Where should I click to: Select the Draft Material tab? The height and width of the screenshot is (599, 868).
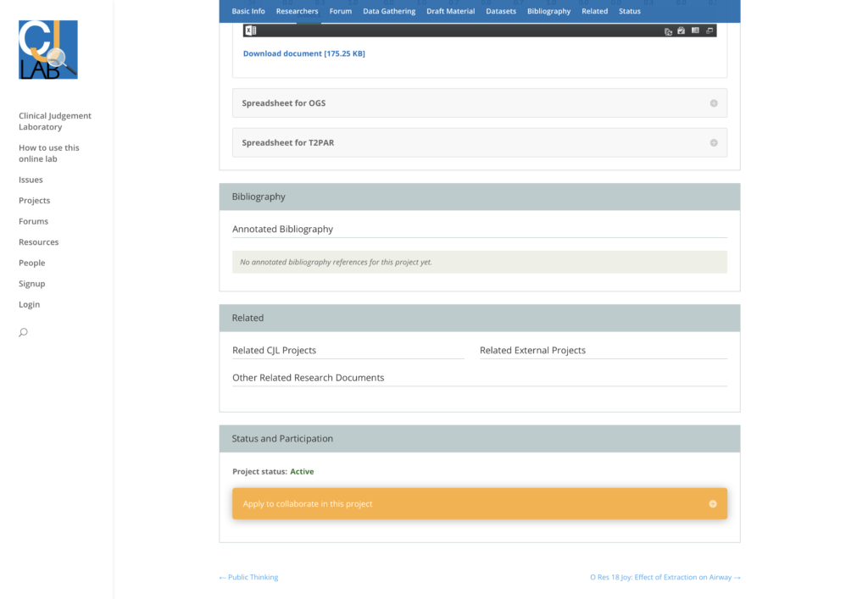click(x=451, y=11)
